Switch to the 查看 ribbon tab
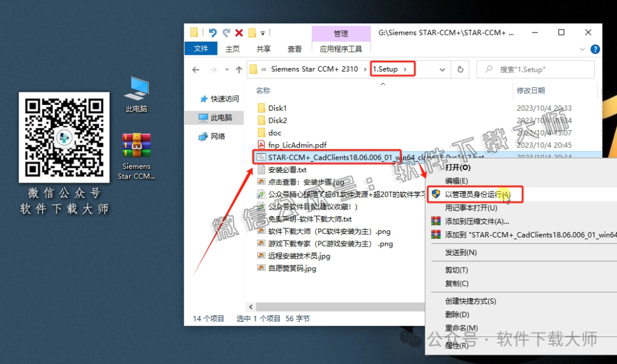The width and height of the screenshot is (617, 364). 295,49
